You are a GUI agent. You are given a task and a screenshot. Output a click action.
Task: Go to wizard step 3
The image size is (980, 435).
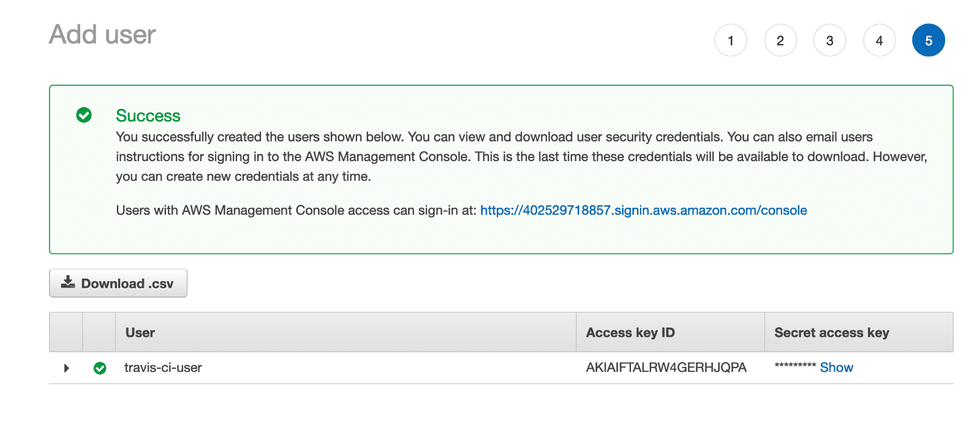830,40
